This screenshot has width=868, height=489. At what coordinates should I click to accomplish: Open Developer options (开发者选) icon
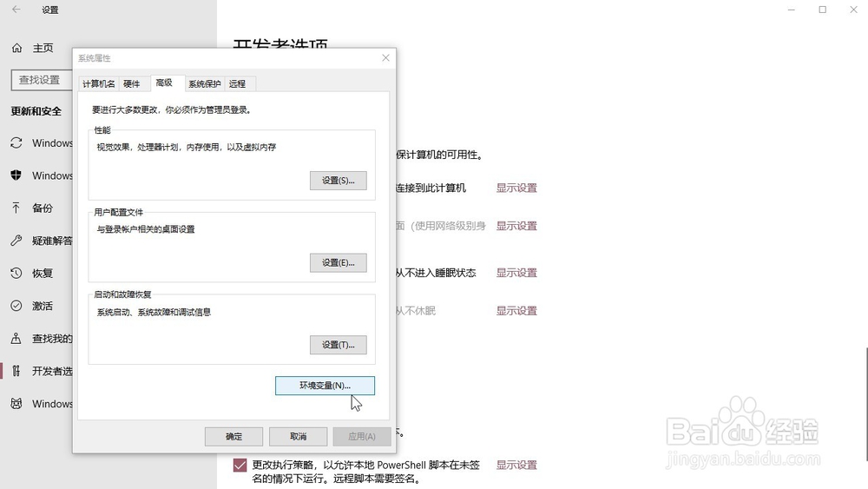16,371
